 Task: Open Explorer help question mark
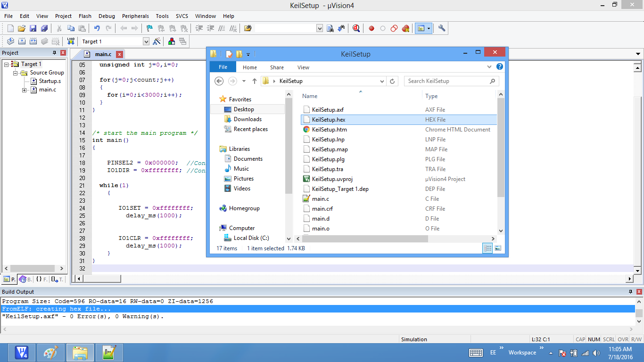[x=500, y=66]
